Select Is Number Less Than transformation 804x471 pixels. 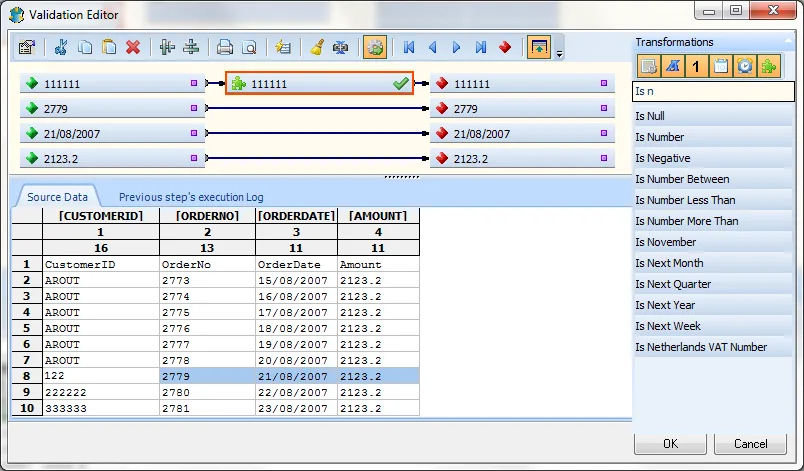(713, 200)
